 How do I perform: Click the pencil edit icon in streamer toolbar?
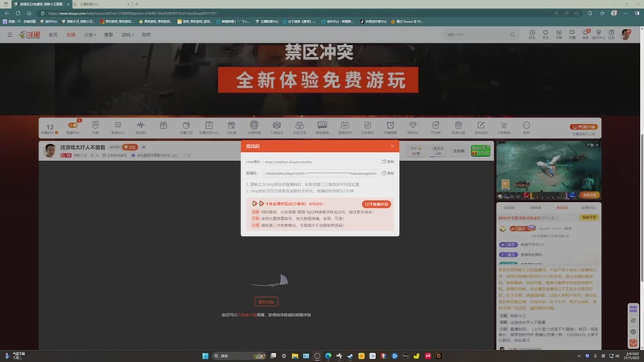[481, 127]
